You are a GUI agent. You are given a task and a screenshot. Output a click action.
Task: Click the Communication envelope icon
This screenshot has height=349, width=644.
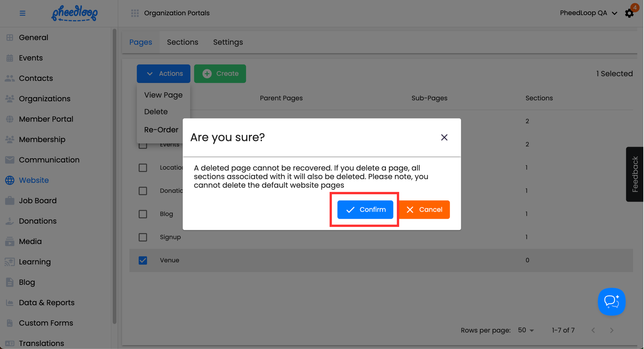pos(10,160)
